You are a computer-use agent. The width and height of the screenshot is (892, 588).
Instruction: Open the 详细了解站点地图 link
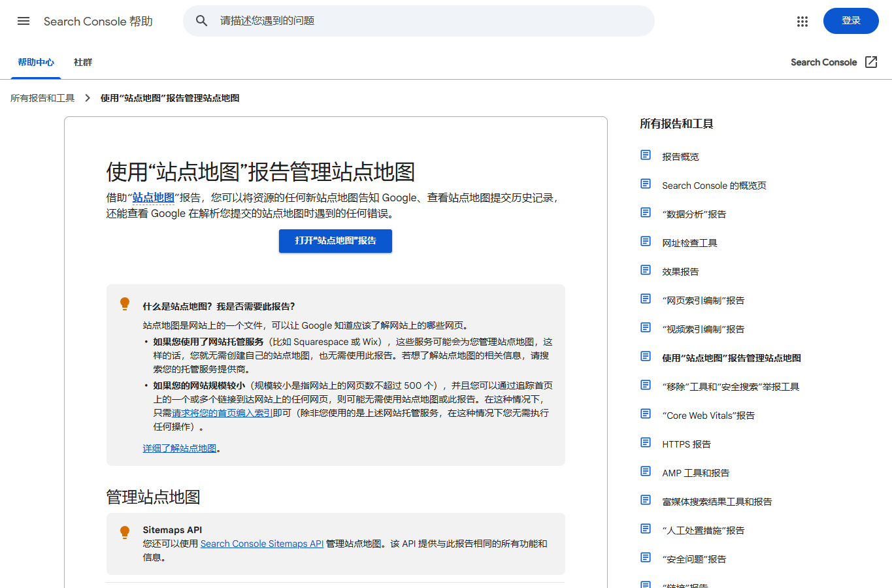tap(180, 448)
